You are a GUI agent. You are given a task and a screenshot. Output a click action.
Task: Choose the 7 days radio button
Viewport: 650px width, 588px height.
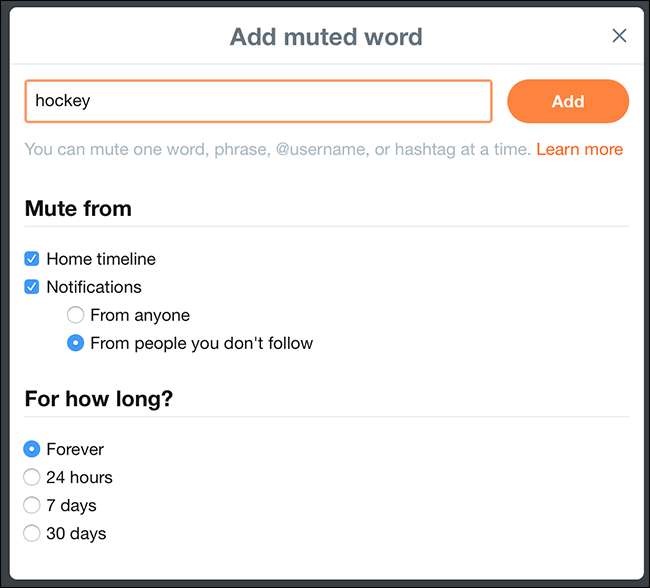(32, 505)
